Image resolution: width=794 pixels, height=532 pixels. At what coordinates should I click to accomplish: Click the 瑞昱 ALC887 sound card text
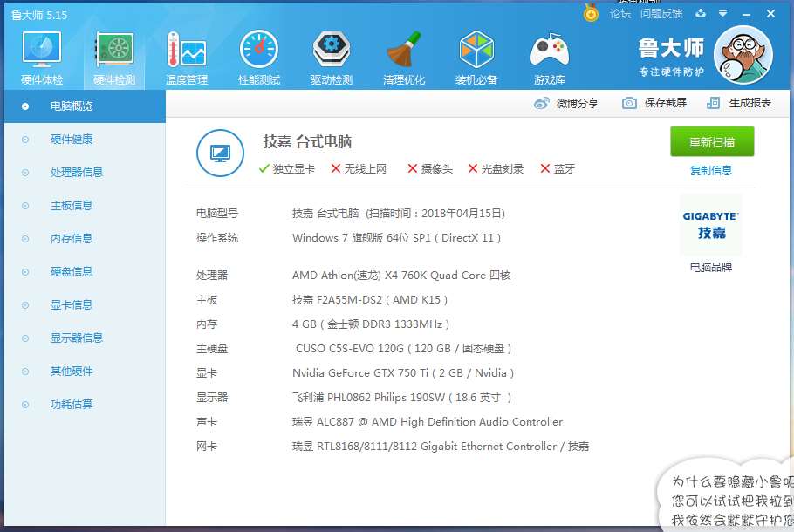click(x=428, y=422)
